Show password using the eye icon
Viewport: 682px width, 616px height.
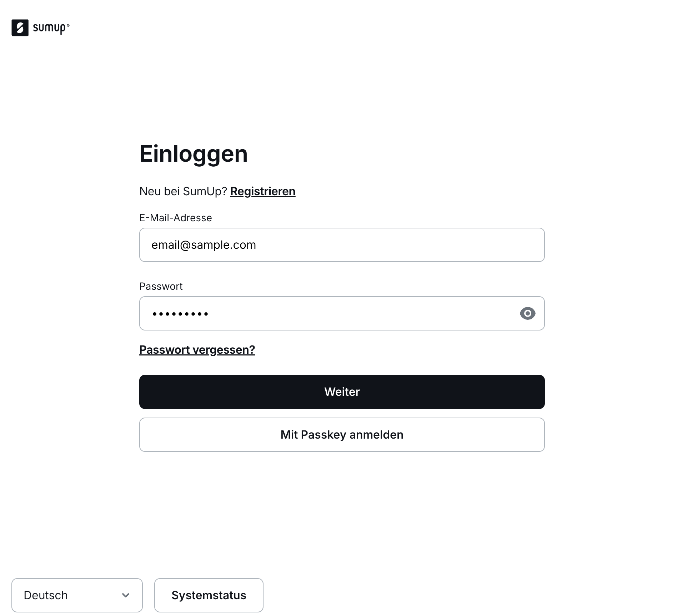(527, 313)
